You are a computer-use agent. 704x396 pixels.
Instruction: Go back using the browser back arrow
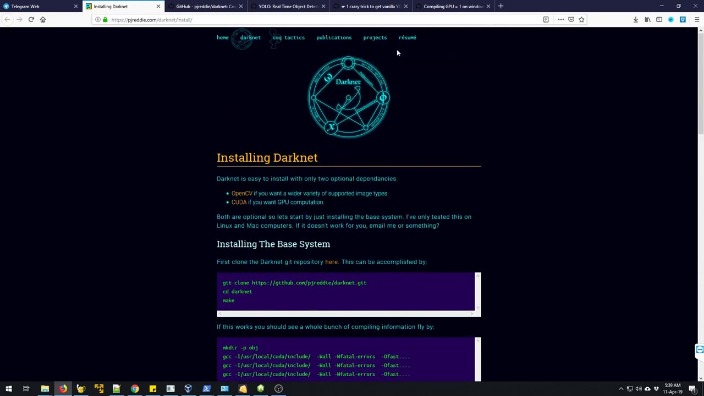pos(7,20)
